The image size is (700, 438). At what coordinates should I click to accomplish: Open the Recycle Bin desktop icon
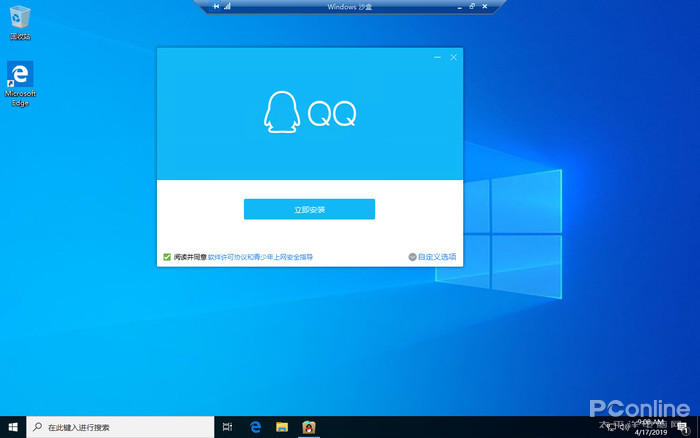pyautogui.click(x=20, y=20)
